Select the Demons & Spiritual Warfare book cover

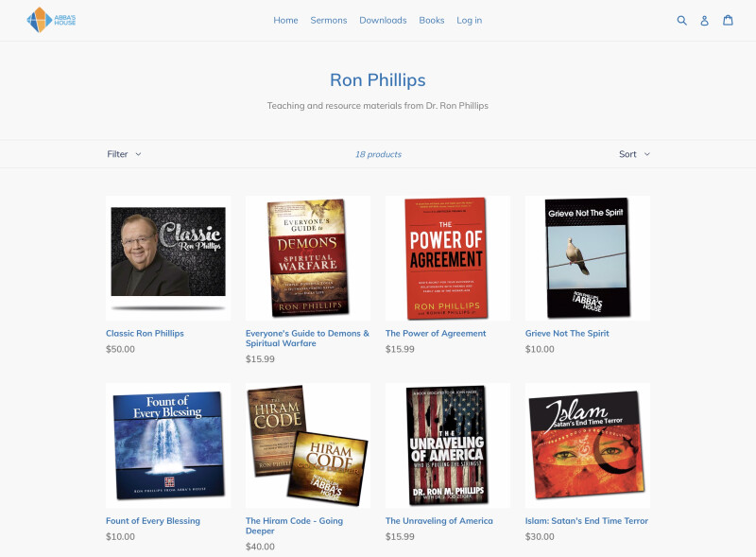tap(308, 258)
